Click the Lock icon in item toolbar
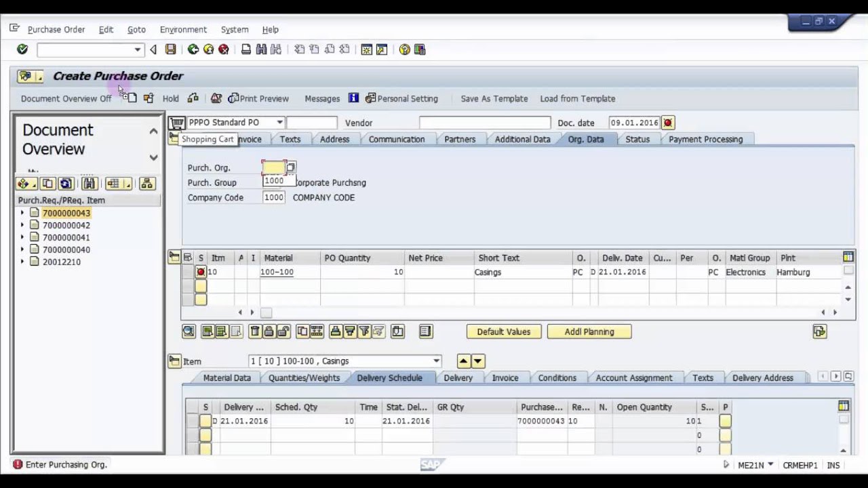The image size is (868, 488). tap(269, 331)
